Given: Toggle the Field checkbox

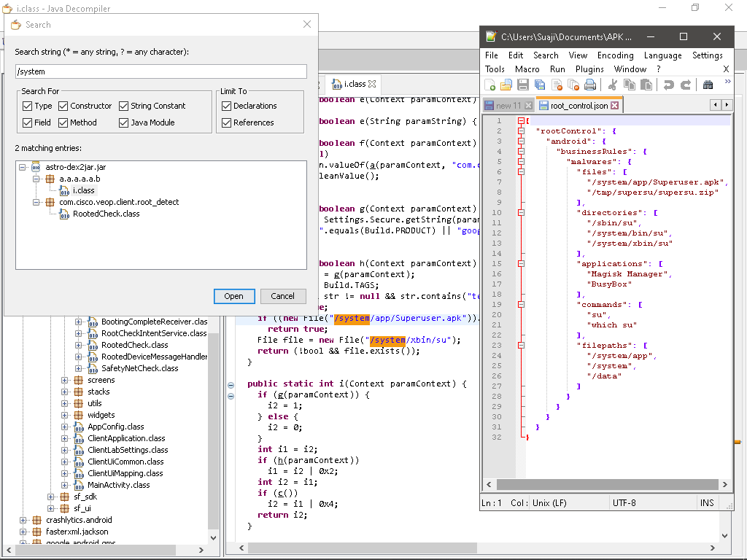Looking at the screenshot, I should tap(27, 122).
